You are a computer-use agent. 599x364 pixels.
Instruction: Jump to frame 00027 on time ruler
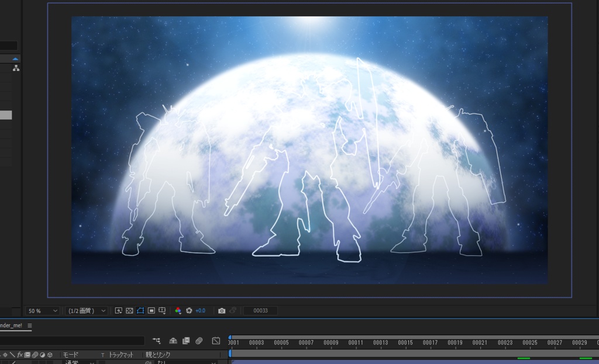tap(555, 342)
